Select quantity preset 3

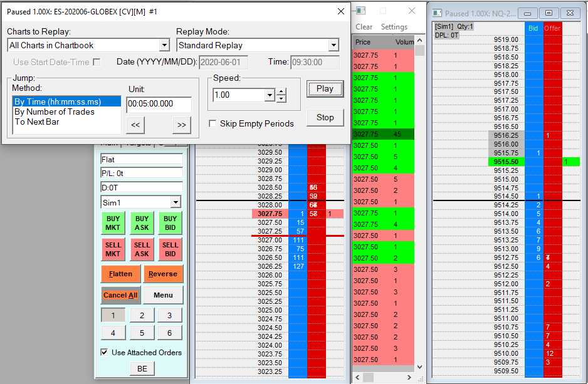(169, 316)
